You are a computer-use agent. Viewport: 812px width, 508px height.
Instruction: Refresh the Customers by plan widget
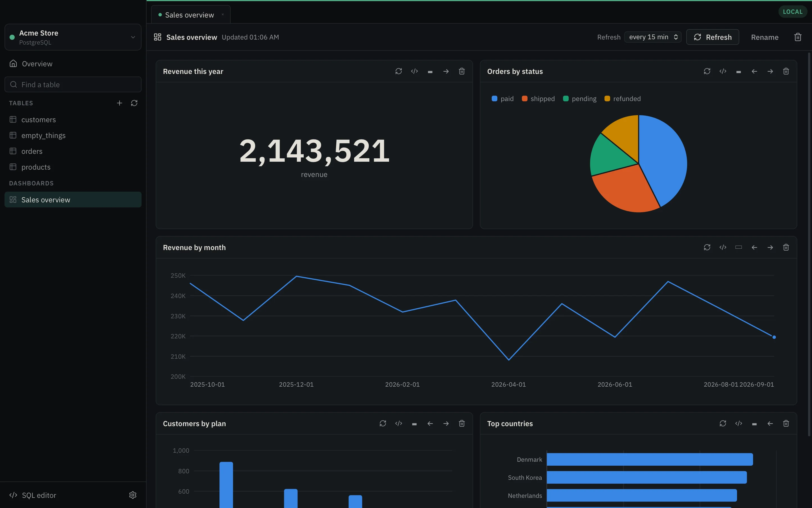[x=383, y=423]
